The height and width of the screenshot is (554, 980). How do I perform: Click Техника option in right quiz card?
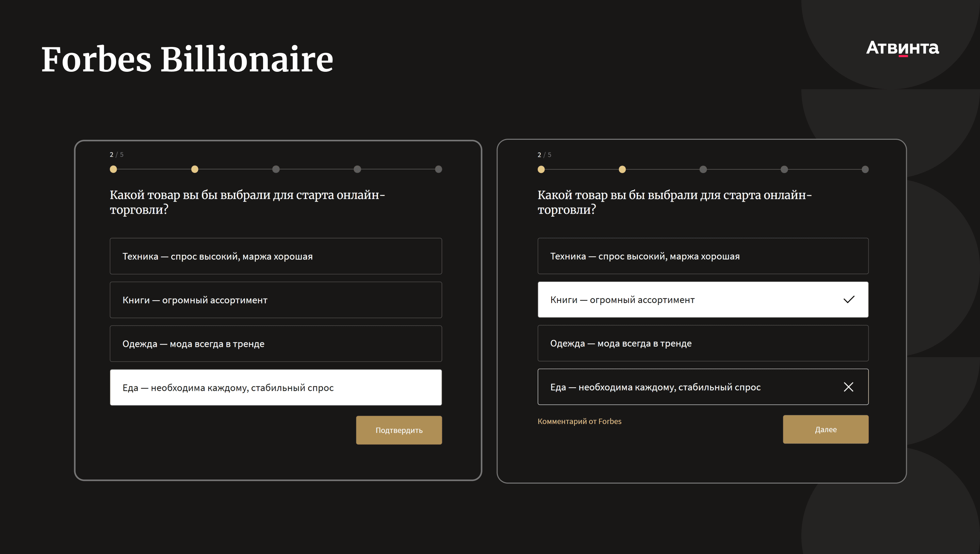pos(703,256)
